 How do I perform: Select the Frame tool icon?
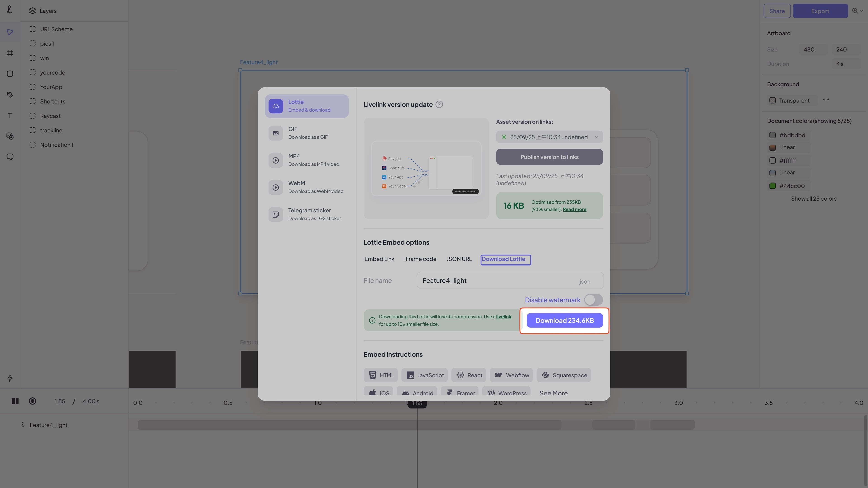(x=10, y=53)
